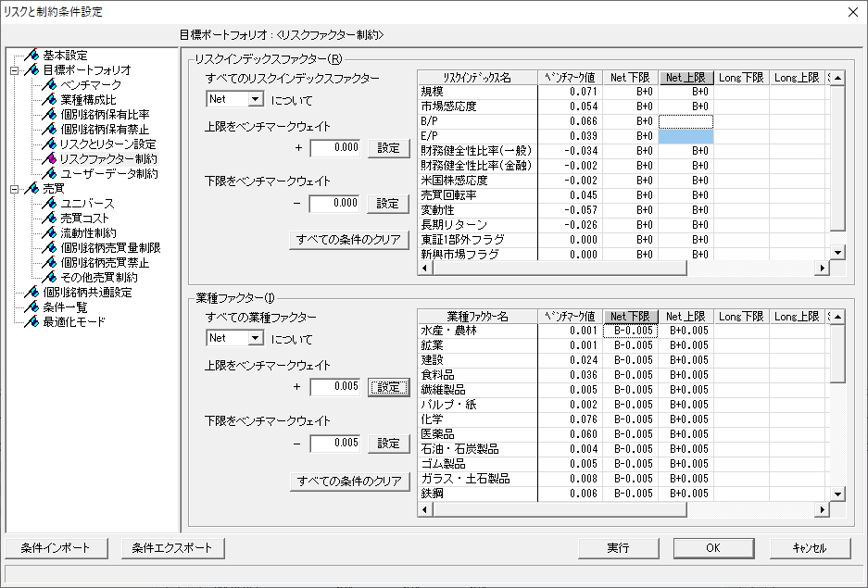
Task: Click the icon beside 流動性制約
Action: [51, 233]
